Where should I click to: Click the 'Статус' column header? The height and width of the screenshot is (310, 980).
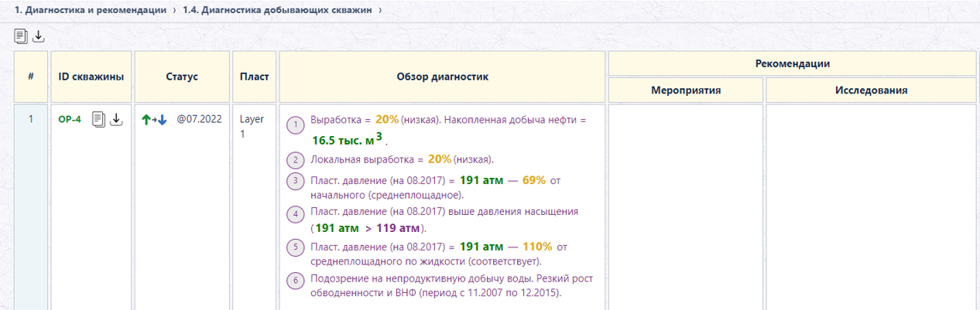(x=182, y=77)
